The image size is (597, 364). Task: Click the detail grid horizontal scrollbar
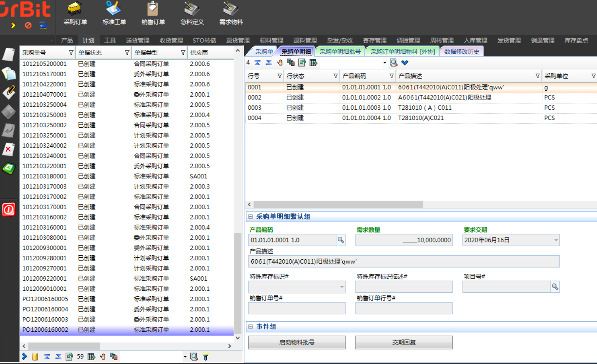coord(338,204)
